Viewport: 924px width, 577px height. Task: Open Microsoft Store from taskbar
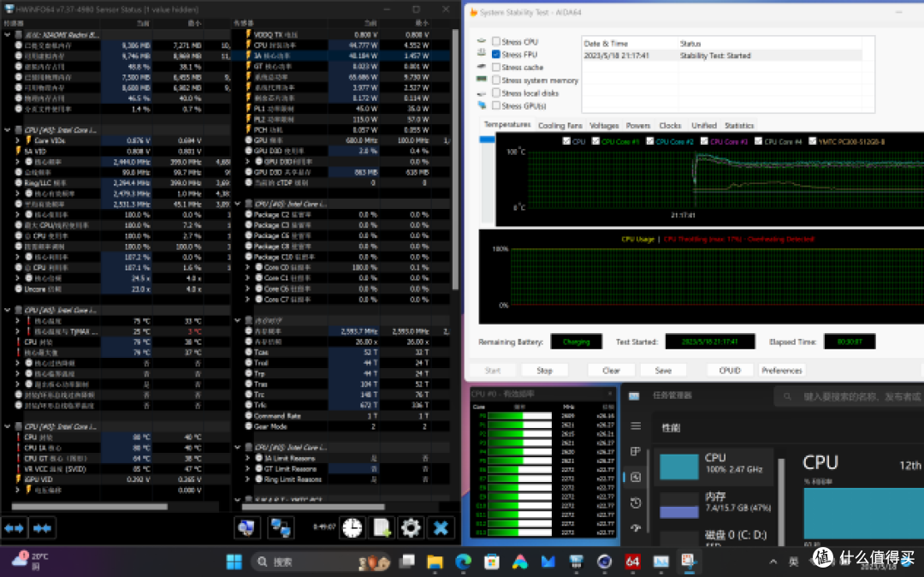pos(491,562)
